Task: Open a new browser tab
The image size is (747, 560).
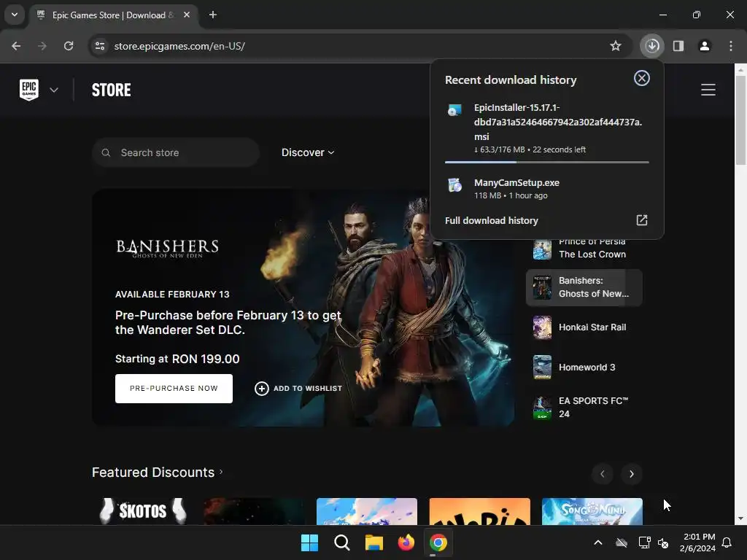Action: pos(213,15)
